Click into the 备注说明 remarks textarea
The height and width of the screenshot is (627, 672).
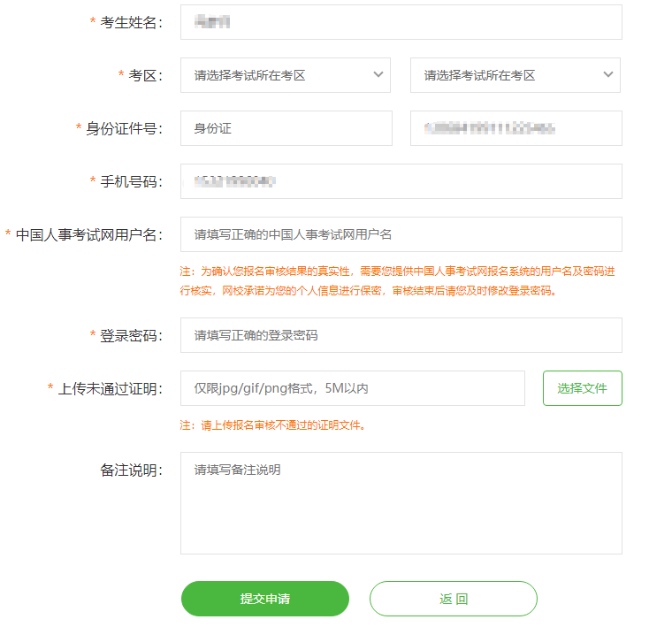(x=401, y=502)
